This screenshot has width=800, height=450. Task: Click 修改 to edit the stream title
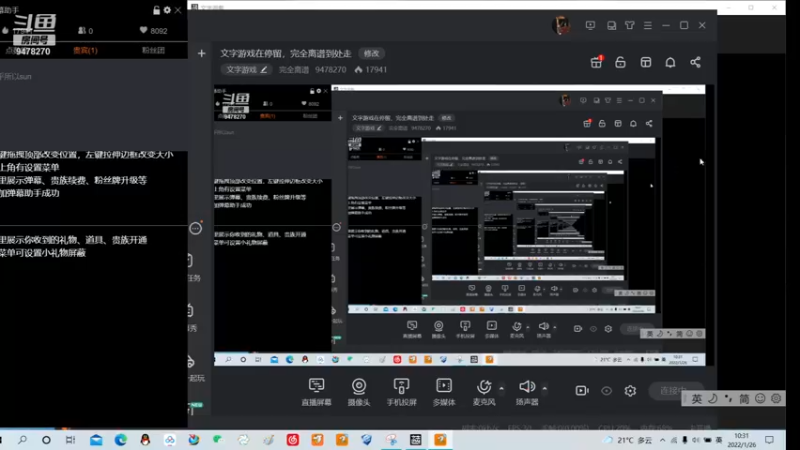tap(371, 53)
